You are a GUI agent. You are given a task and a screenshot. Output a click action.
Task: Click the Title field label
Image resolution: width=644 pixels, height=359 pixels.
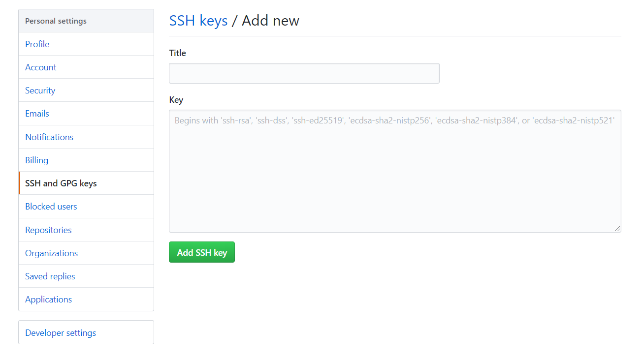(x=178, y=53)
